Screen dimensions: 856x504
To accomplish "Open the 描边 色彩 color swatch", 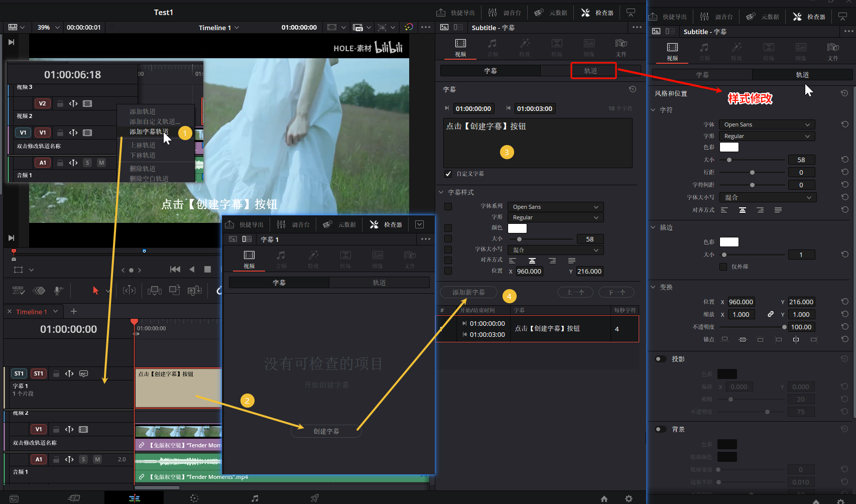I will tap(729, 242).
